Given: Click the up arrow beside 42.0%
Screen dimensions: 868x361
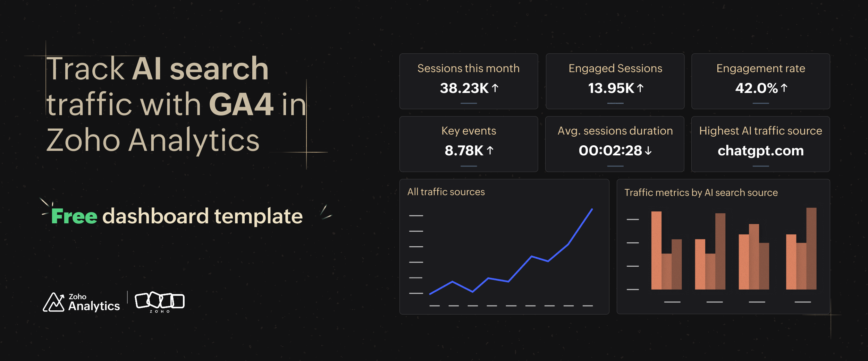Looking at the screenshot, I should tap(784, 88).
